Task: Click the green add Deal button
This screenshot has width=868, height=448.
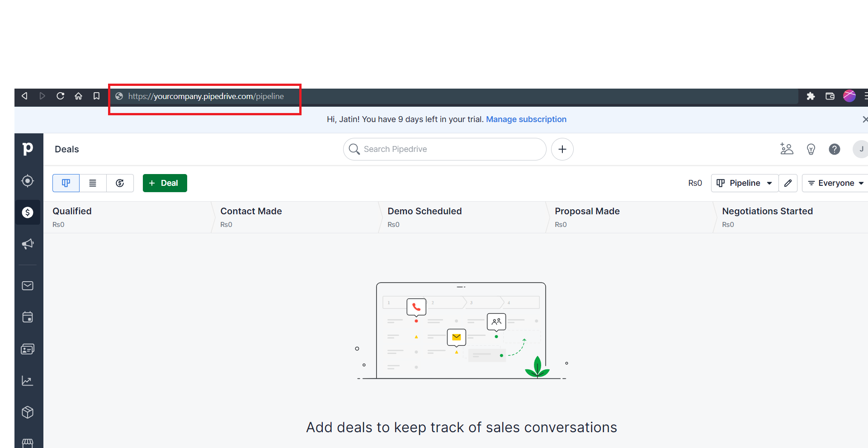Action: click(165, 183)
